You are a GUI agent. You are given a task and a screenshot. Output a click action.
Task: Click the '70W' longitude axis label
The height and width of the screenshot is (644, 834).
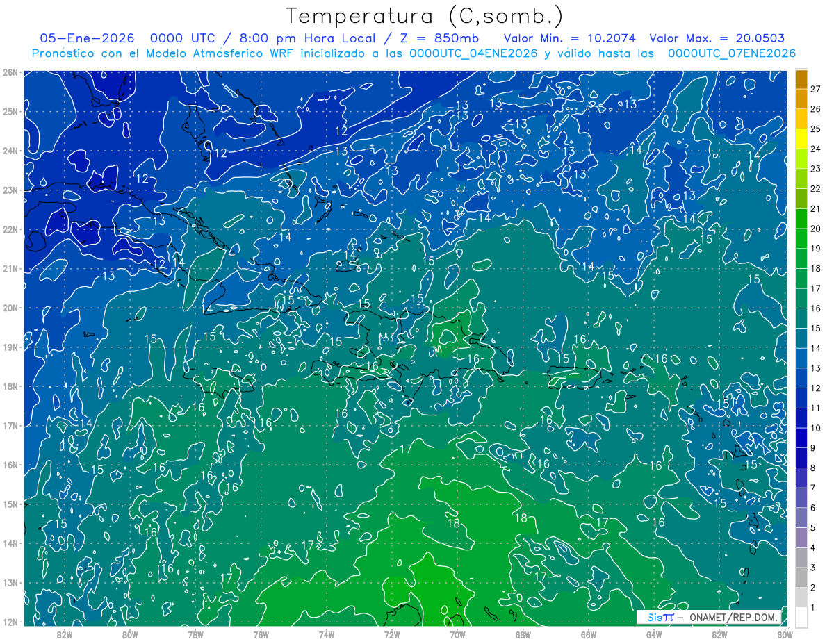click(457, 634)
